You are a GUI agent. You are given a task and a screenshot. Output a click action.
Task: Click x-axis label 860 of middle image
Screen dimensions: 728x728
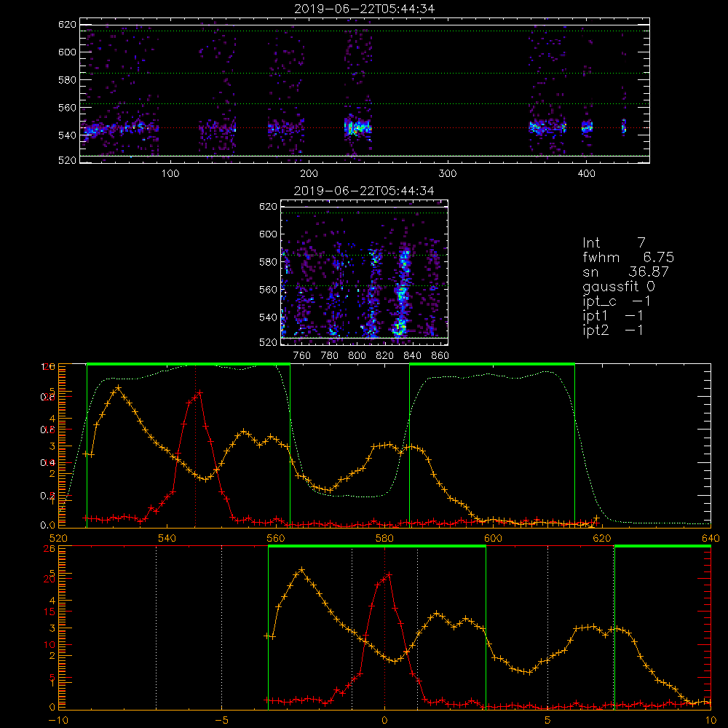click(440, 356)
